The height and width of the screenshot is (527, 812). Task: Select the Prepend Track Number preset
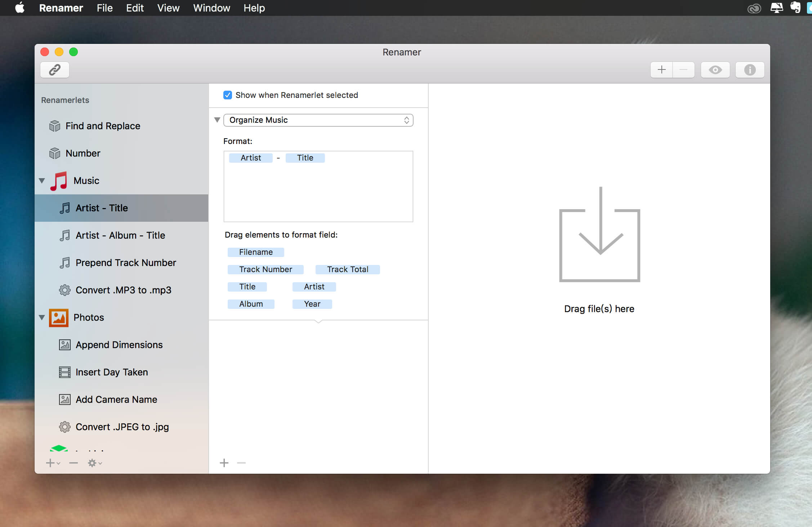(x=127, y=263)
